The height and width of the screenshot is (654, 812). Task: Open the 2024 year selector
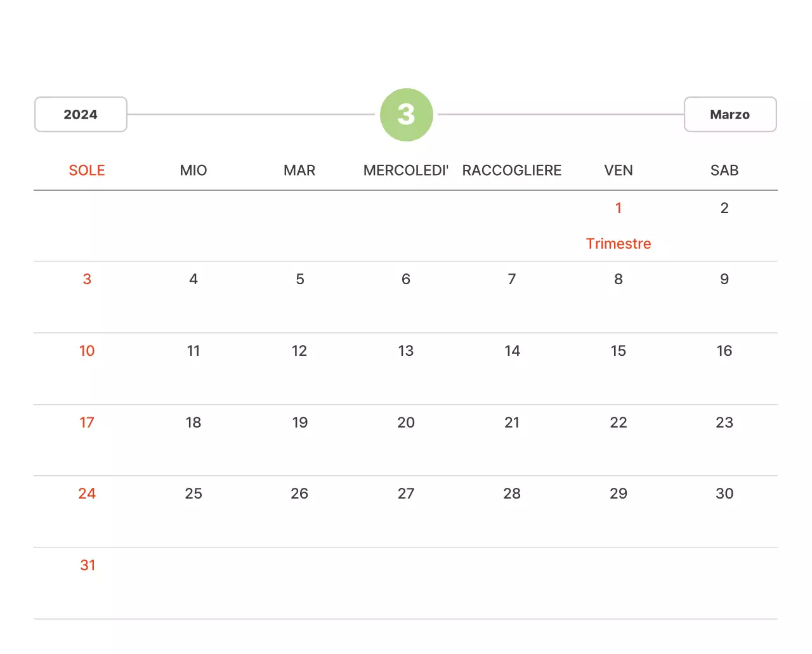[81, 115]
